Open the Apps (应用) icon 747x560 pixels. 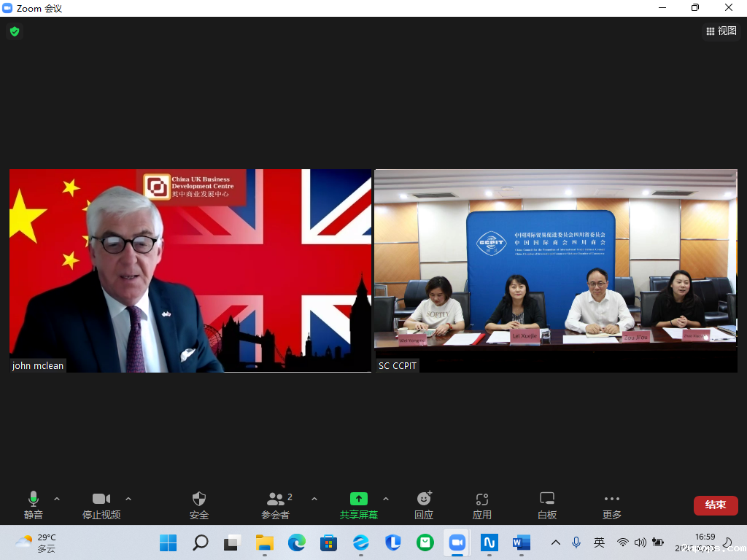481,505
